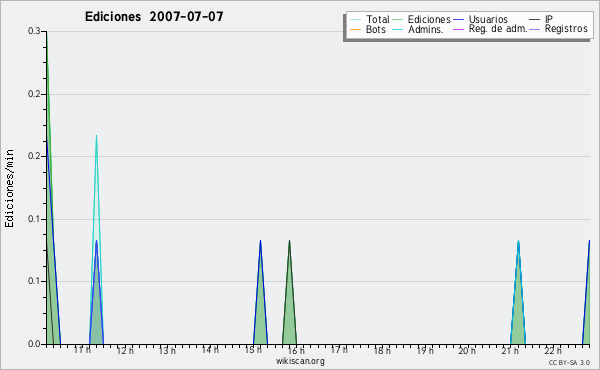This screenshot has height=370, width=600.
Task: Click the 'CC BY-SA 3.0' license text
Action: 569,362
